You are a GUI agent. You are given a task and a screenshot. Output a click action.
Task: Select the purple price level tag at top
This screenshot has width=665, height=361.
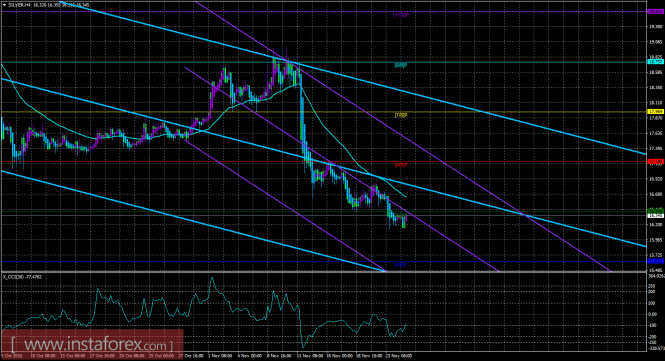point(656,12)
